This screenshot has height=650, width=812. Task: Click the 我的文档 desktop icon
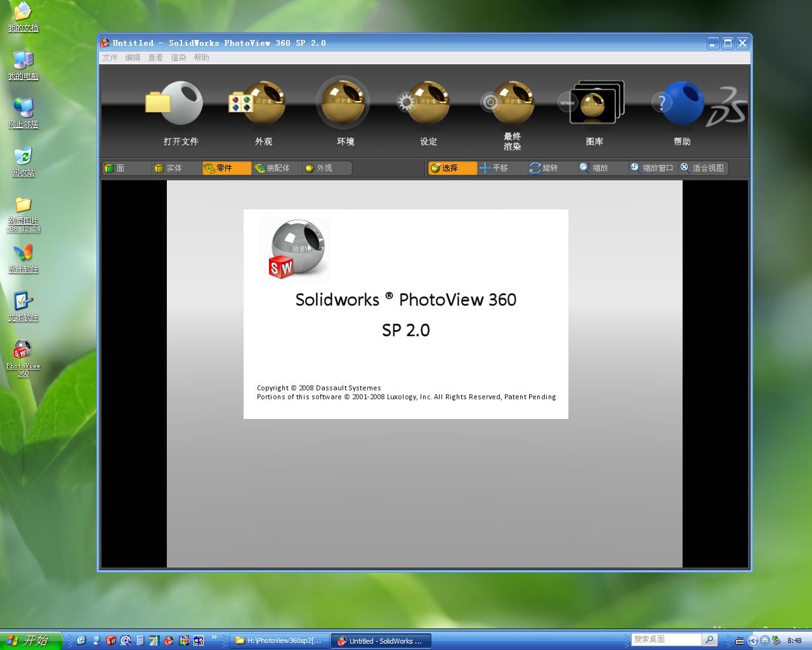coord(23,17)
